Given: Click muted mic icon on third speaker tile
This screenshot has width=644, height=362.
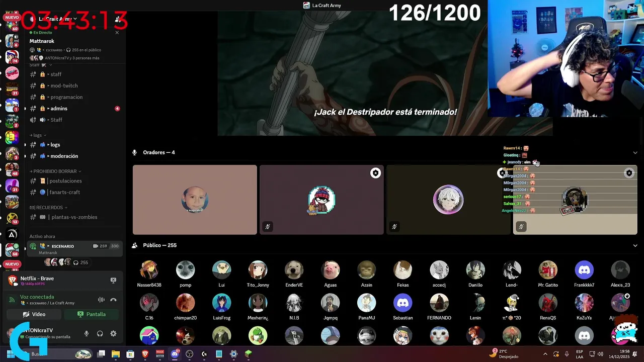Looking at the screenshot, I should (394, 227).
